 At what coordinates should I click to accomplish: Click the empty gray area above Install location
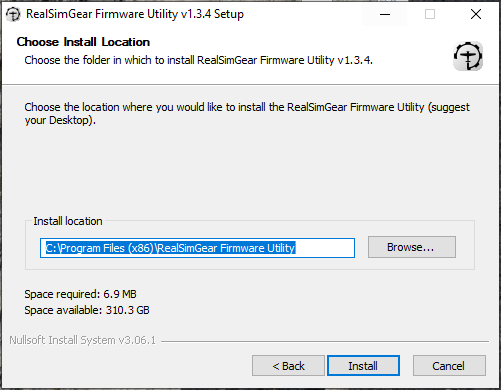250,170
